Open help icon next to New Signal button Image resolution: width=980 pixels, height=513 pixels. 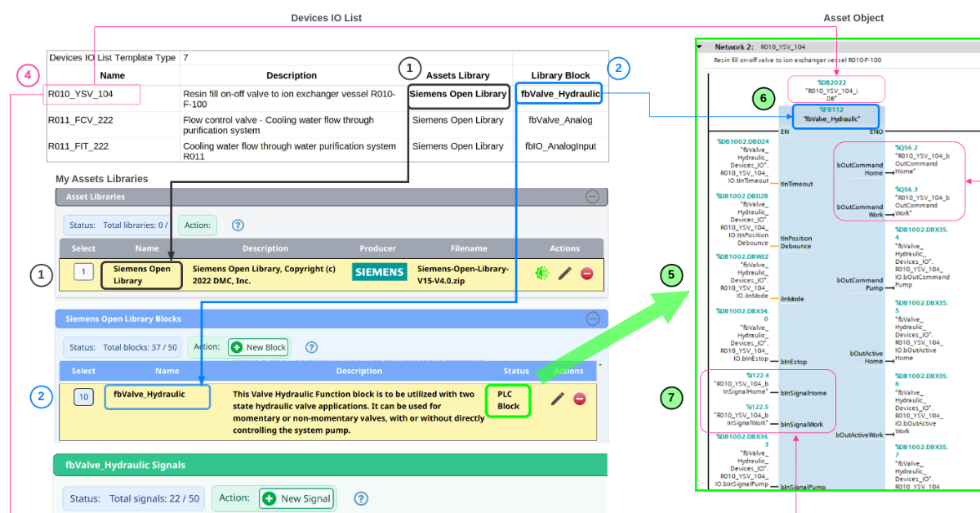(x=361, y=498)
